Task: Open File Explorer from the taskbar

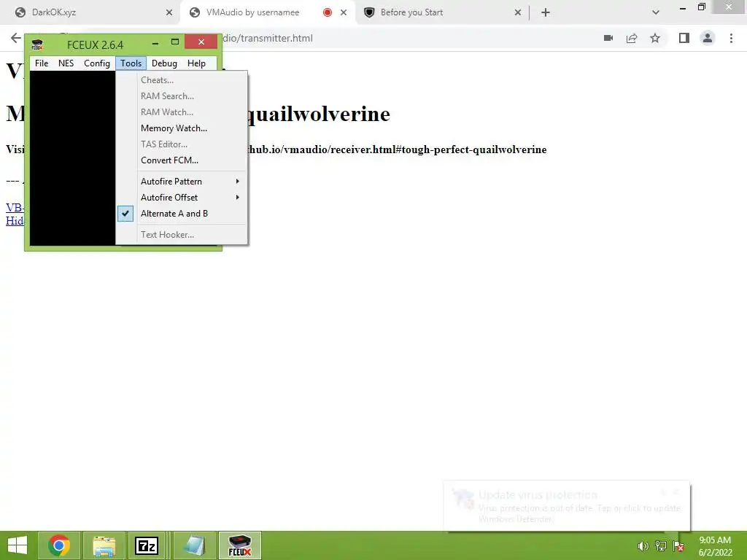Action: (104, 545)
